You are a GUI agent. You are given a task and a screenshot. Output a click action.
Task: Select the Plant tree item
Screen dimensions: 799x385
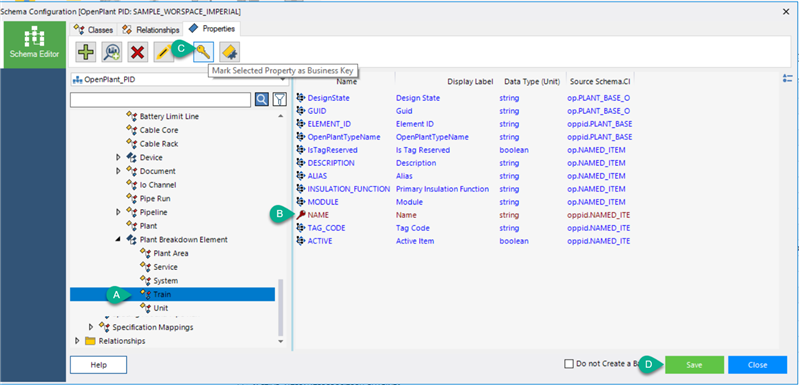pyautogui.click(x=148, y=226)
